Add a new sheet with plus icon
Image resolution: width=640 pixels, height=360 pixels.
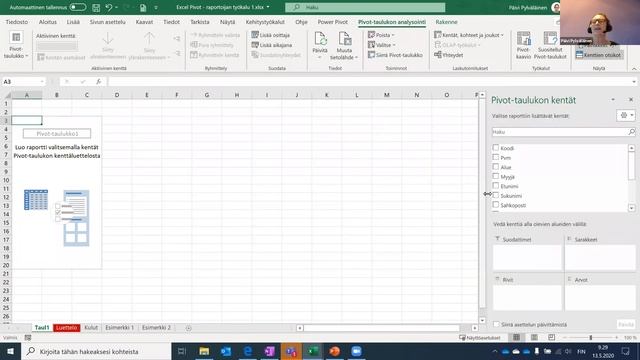point(189,328)
